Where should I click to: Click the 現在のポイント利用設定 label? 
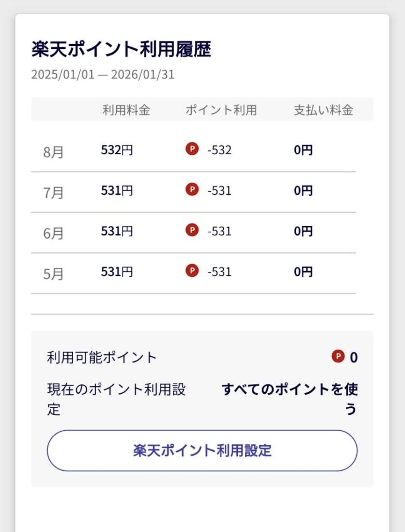pyautogui.click(x=116, y=399)
